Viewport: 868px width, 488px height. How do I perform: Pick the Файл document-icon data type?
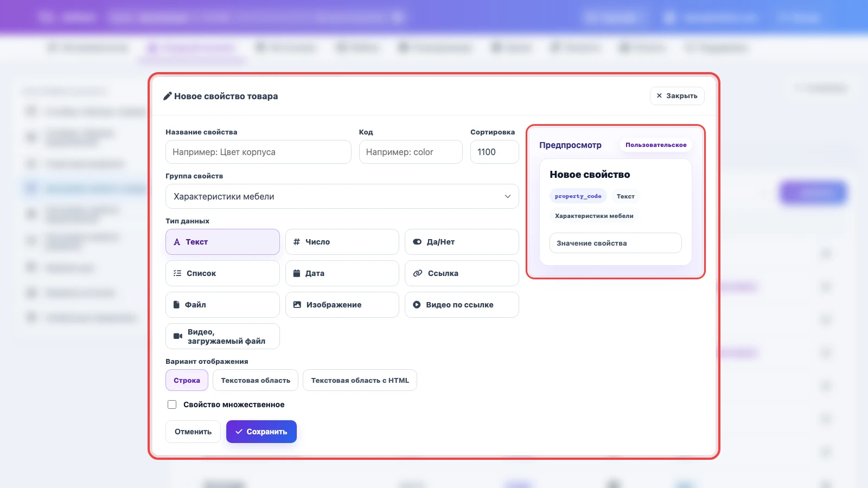click(222, 305)
